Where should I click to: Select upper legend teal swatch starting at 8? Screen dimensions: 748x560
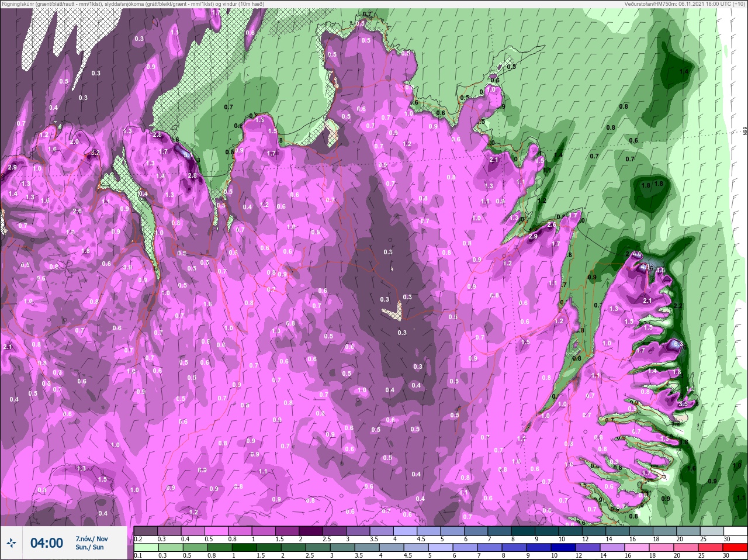(523, 531)
